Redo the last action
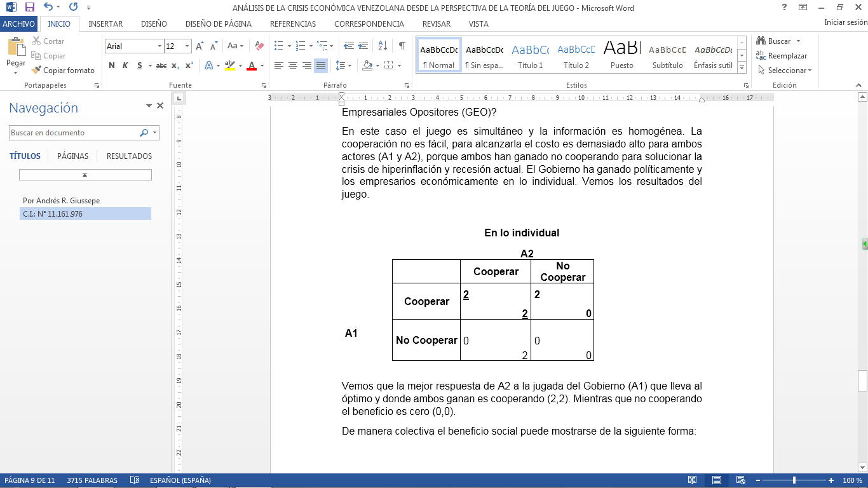 pyautogui.click(x=73, y=8)
